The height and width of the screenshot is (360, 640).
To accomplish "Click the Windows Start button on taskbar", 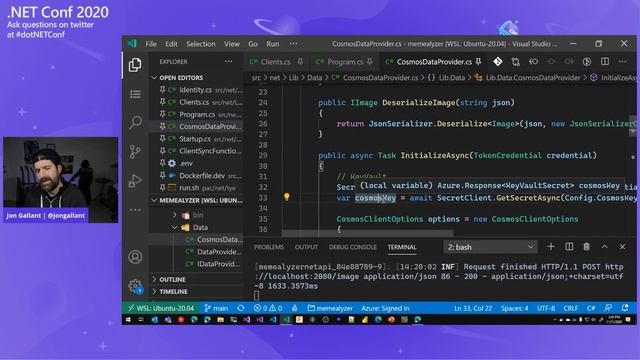I will pos(128,320).
